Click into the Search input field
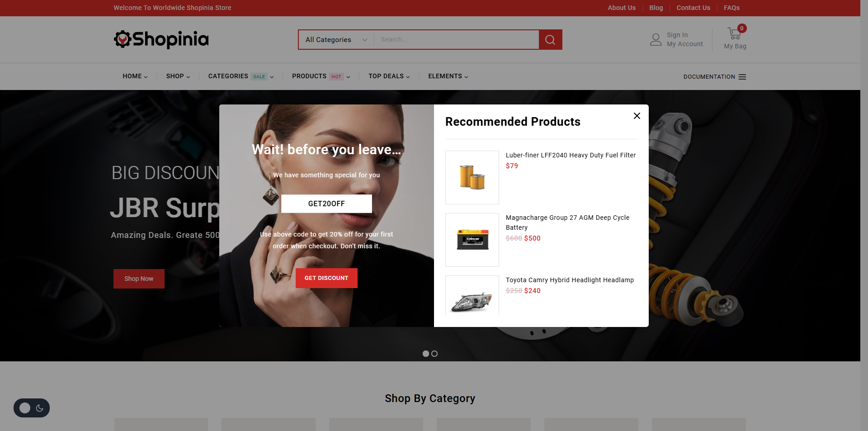This screenshot has height=431, width=868. (x=457, y=40)
